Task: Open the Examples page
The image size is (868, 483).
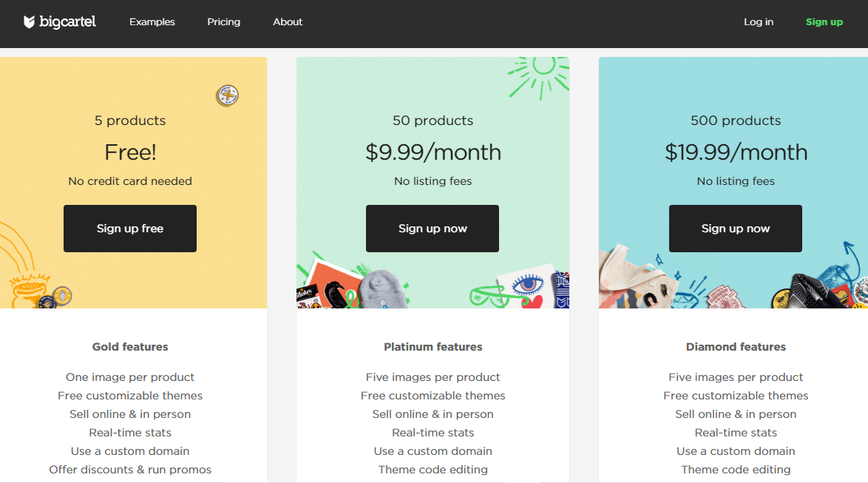Action: pos(152,22)
